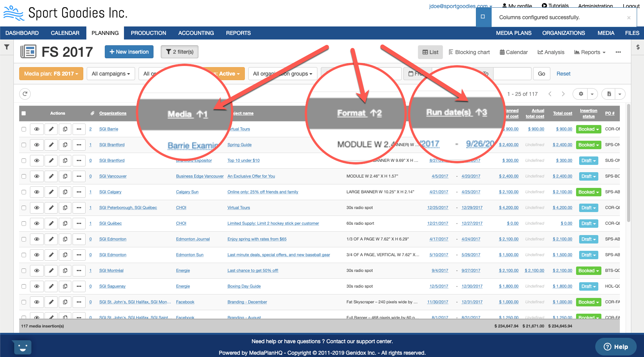Click the dollar sign icon on right edge
Image resolution: width=644 pixels, height=357 pixels.
click(x=637, y=47)
